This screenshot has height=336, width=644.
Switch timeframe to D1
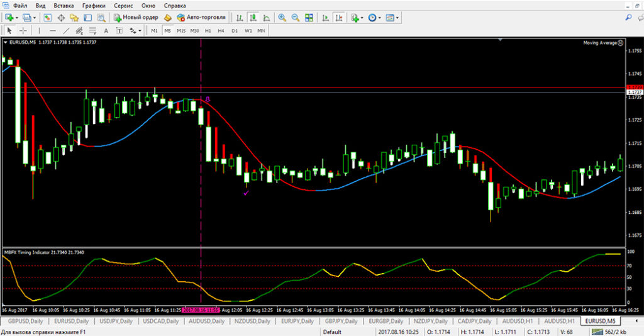coord(235,31)
